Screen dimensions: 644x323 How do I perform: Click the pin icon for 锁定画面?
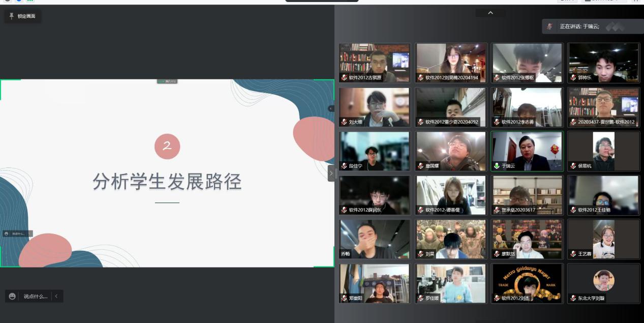[x=12, y=16]
